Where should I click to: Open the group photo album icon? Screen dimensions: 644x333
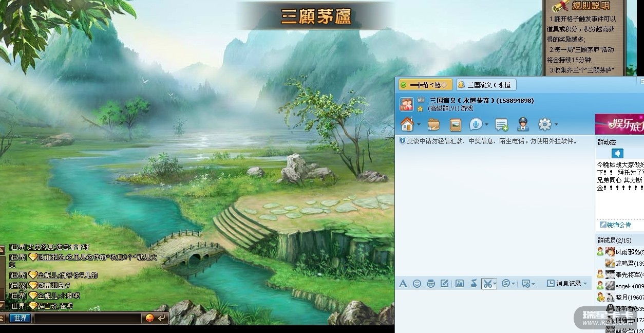click(x=456, y=124)
